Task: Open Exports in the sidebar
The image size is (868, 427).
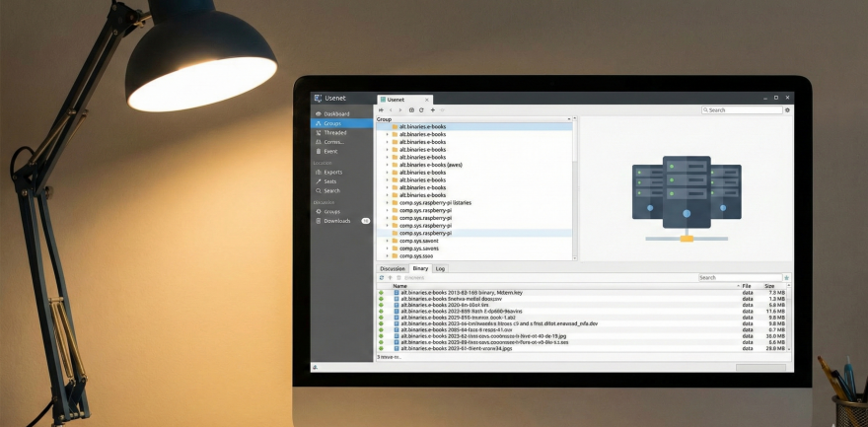Action: pyautogui.click(x=333, y=172)
